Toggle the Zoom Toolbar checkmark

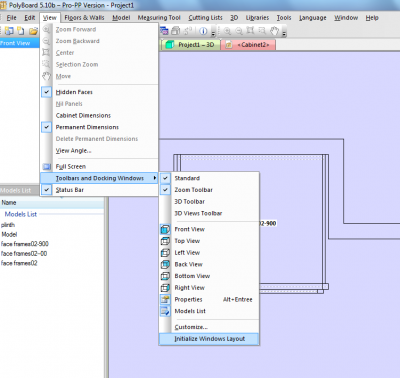pyautogui.click(x=165, y=190)
